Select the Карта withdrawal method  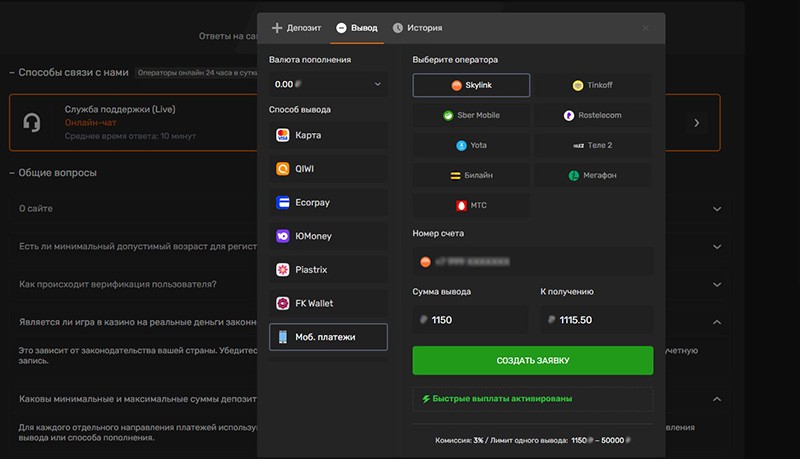click(328, 135)
